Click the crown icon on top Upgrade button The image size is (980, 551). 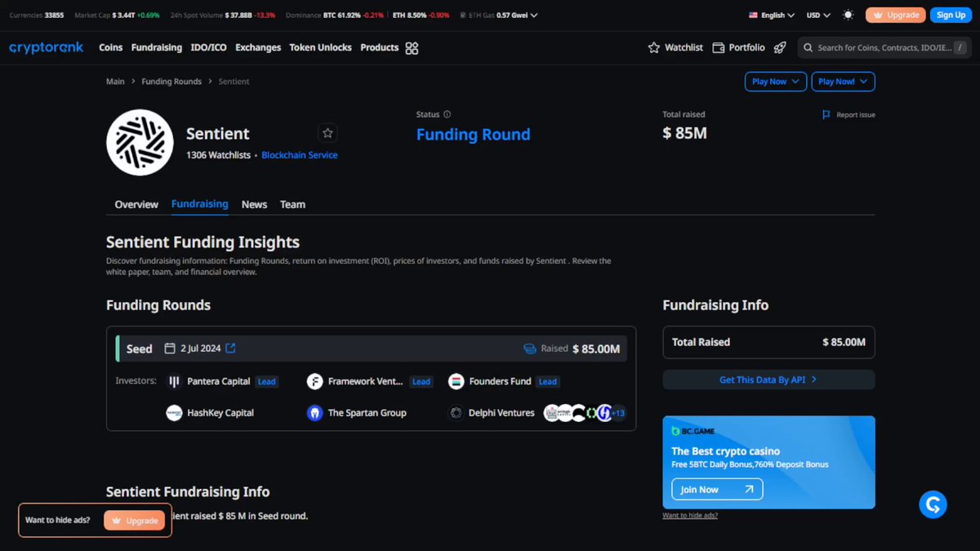tap(879, 15)
